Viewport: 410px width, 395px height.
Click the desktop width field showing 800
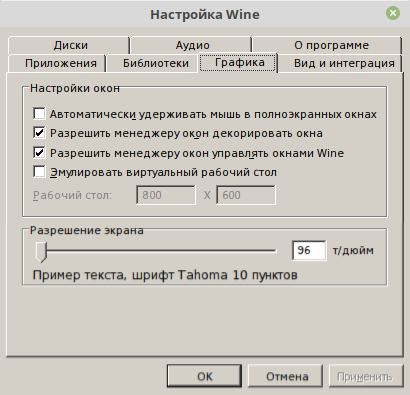tap(166, 195)
